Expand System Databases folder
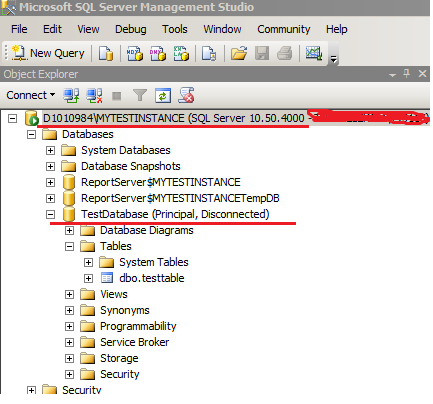Viewport: 433px width, 404px height. [50, 151]
